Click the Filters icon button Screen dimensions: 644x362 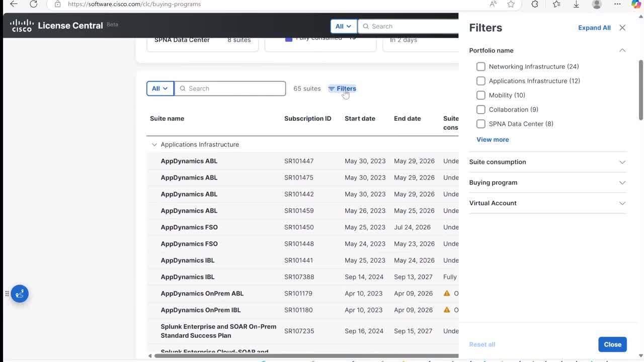click(342, 88)
